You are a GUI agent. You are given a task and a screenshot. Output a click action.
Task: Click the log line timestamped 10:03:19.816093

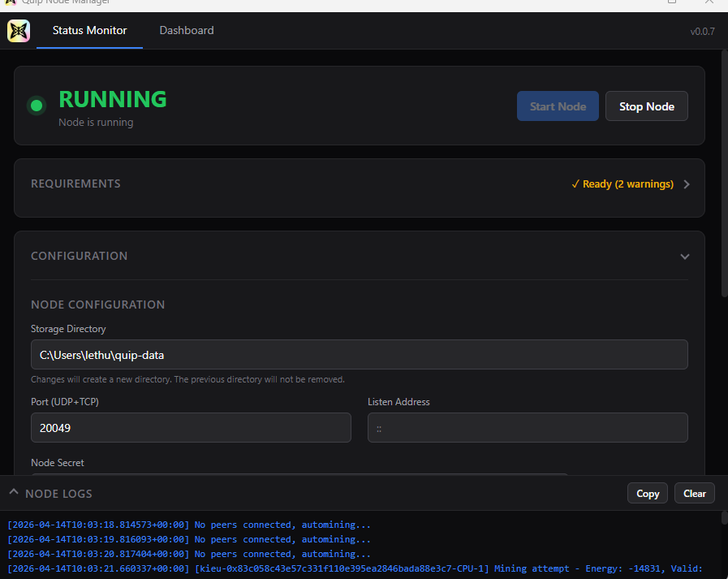coord(189,539)
